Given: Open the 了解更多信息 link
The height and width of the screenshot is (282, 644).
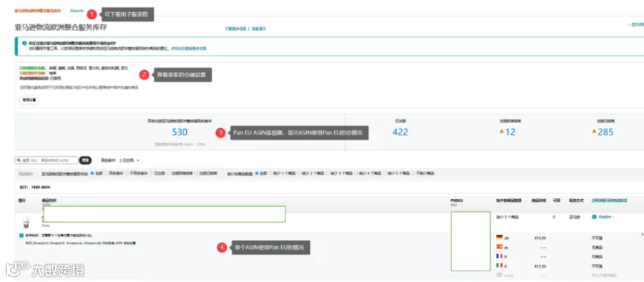Looking at the screenshot, I should click(235, 29).
